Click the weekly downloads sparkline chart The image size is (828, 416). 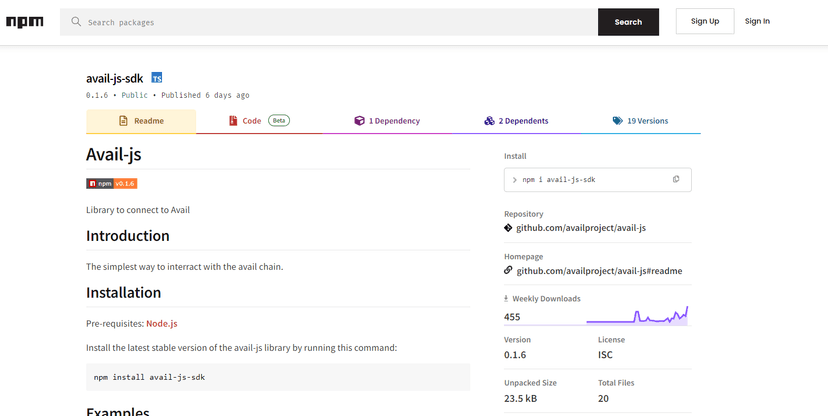(637, 316)
